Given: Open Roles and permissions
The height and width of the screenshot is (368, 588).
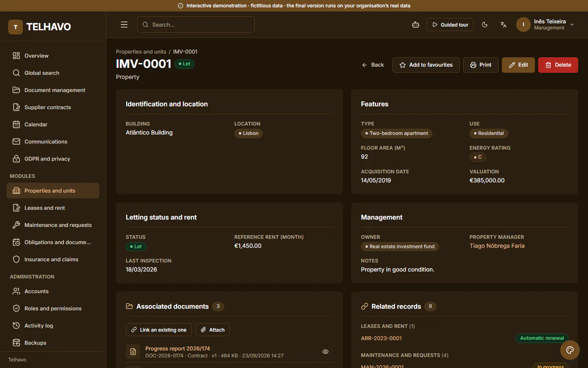Looking at the screenshot, I should (x=53, y=308).
